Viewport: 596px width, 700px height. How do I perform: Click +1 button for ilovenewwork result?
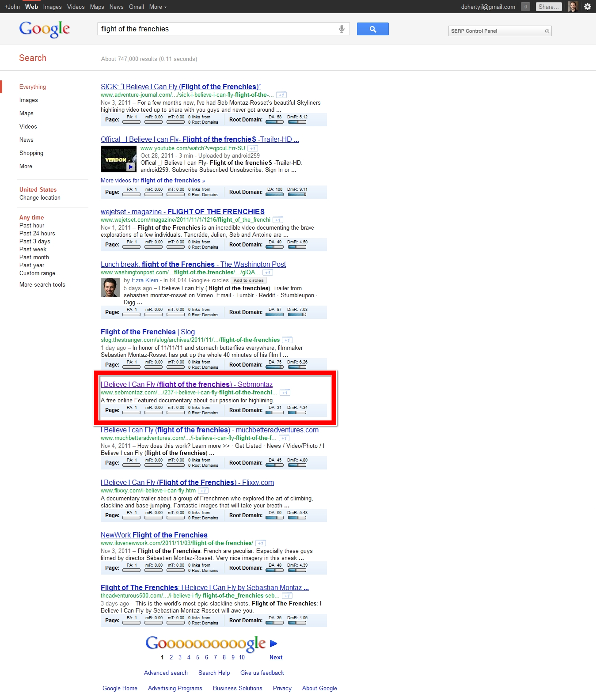tap(261, 543)
